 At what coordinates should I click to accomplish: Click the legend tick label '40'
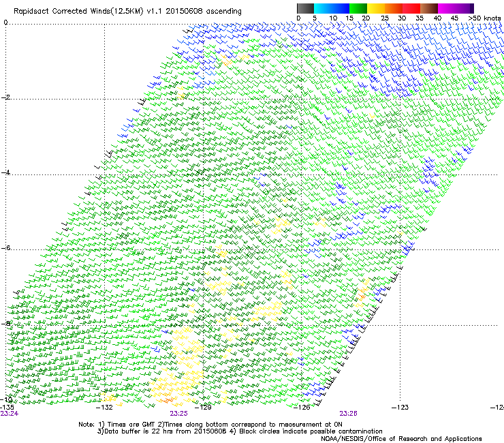click(x=437, y=18)
